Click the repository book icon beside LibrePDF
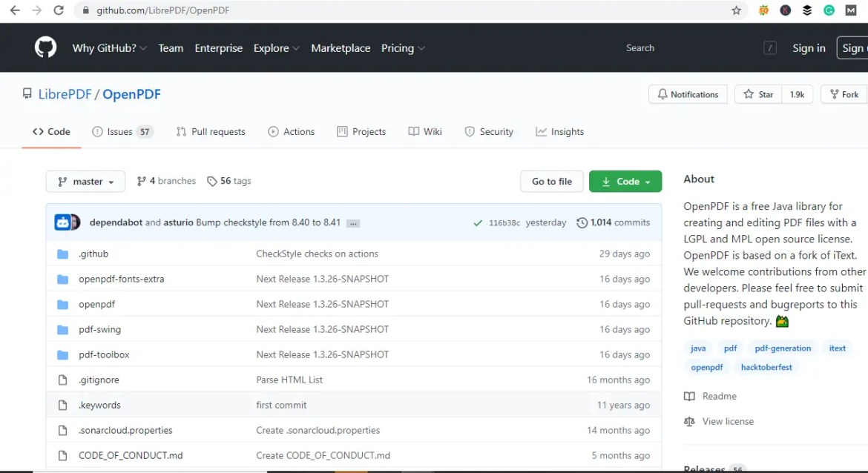This screenshot has height=473, width=868. 27,93
